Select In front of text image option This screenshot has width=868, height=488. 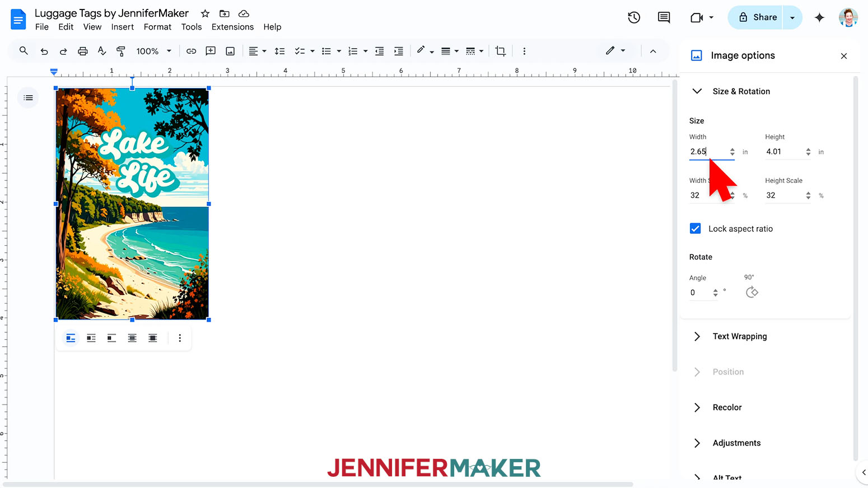(x=152, y=338)
